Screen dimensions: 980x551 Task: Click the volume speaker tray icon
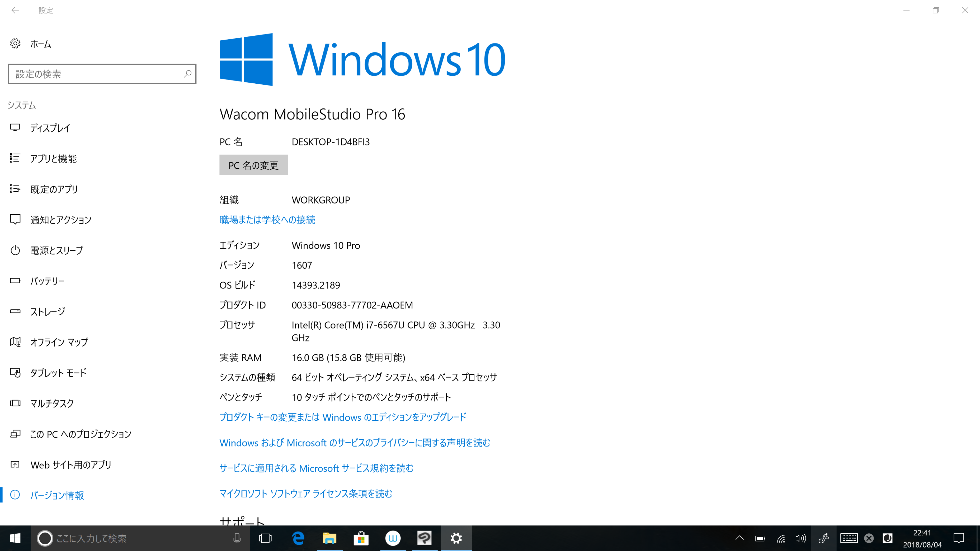coord(801,538)
